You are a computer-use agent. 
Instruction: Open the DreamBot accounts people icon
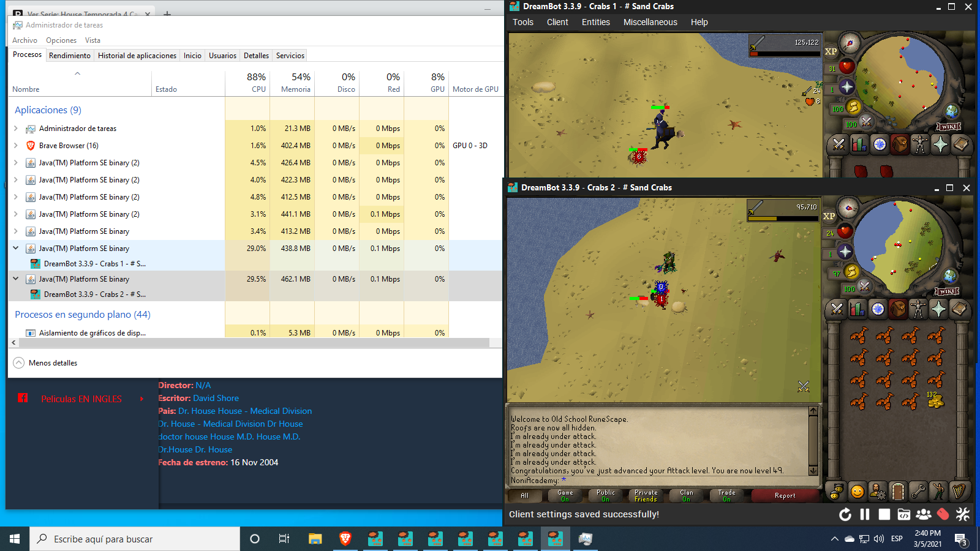[924, 514]
